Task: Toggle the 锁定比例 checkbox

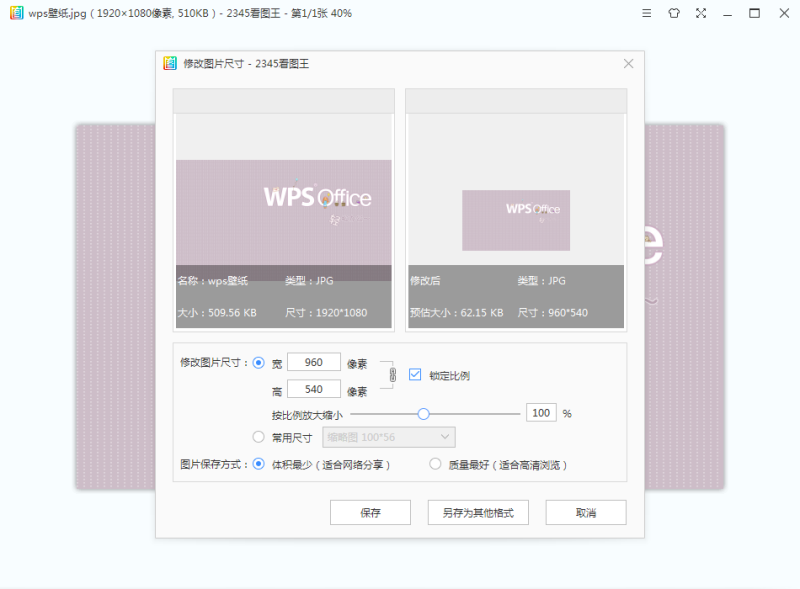Action: [x=415, y=375]
